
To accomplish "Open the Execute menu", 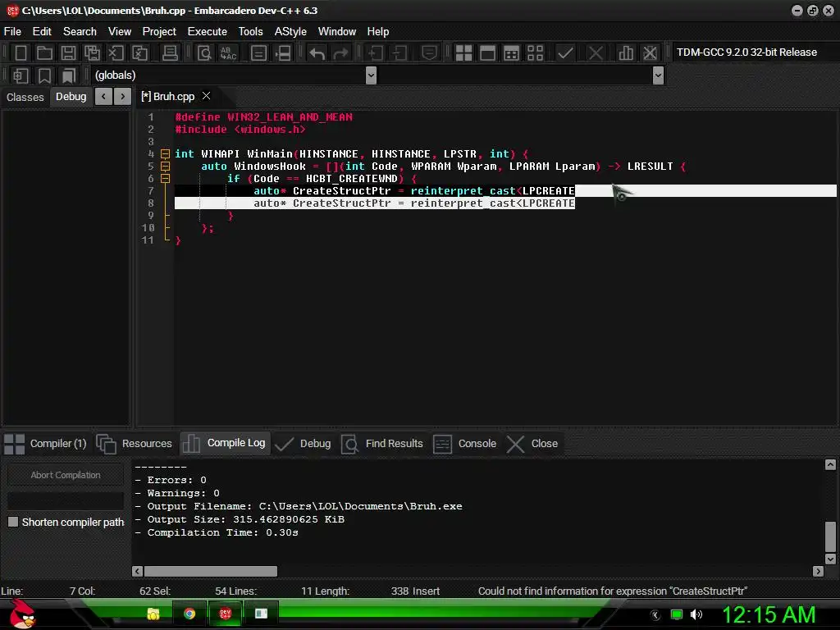I will pyautogui.click(x=208, y=32).
